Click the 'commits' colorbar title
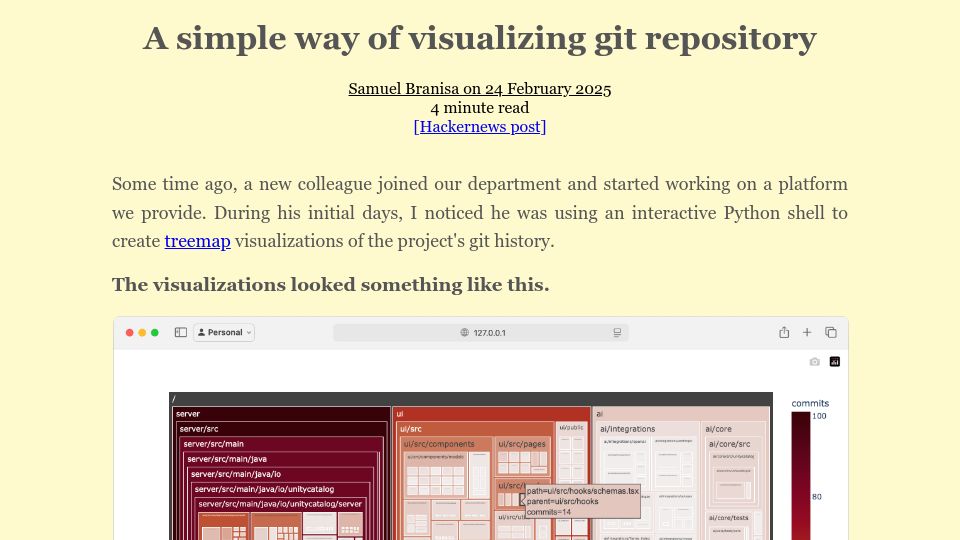This screenshot has width=960, height=540. [809, 403]
